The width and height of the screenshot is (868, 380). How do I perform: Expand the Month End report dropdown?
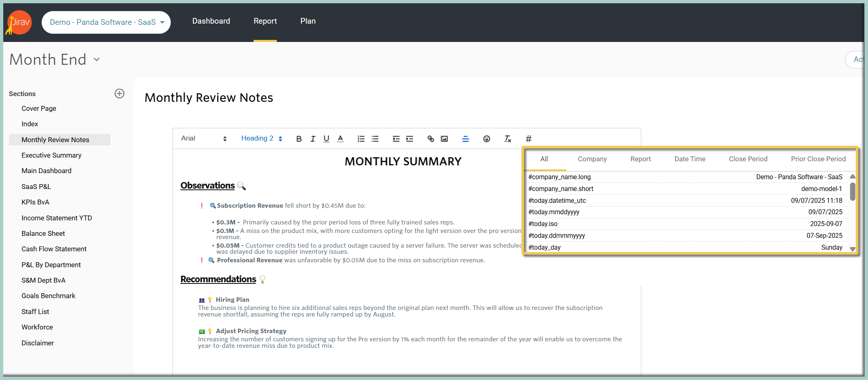click(97, 59)
